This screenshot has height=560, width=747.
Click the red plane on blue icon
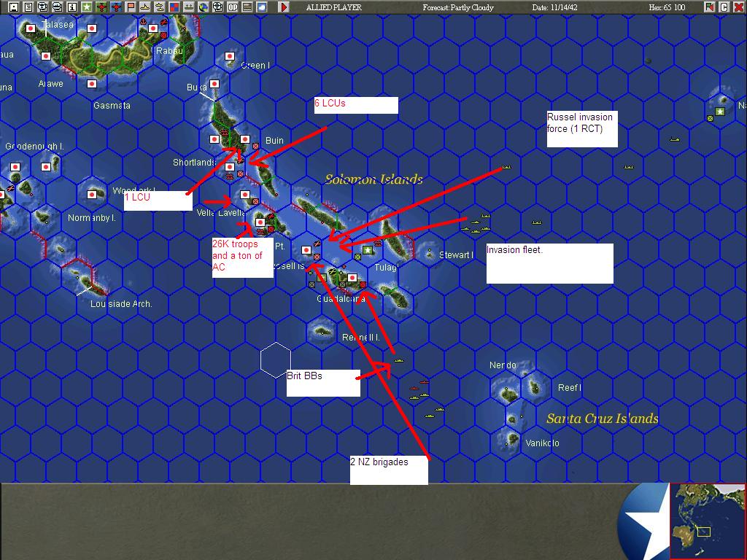coord(116,7)
